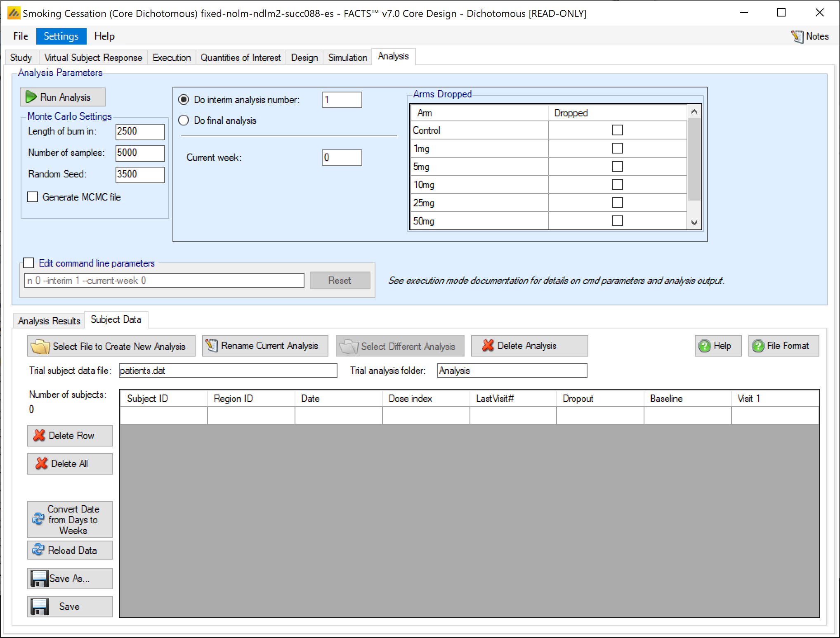This screenshot has width=840, height=638.
Task: Click the green Run Analysis play icon
Action: [31, 97]
